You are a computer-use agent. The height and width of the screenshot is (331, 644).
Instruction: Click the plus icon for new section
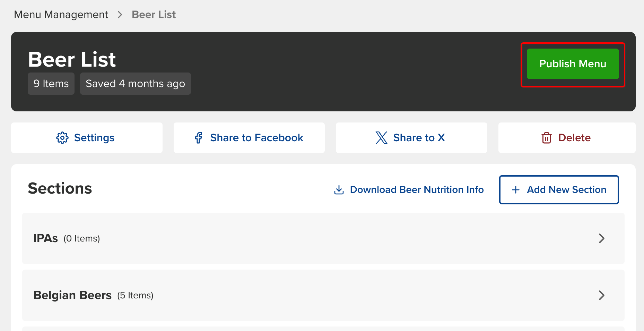(516, 190)
